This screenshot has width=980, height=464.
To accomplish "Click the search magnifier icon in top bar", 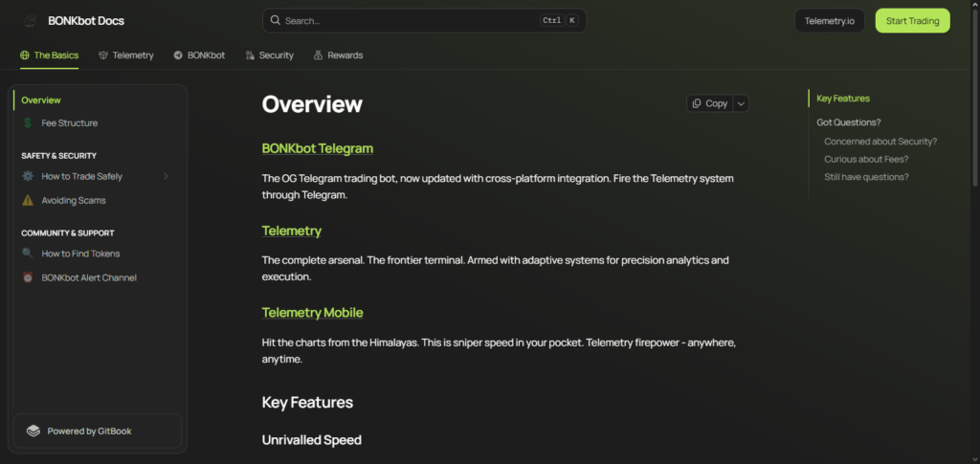I will [275, 20].
